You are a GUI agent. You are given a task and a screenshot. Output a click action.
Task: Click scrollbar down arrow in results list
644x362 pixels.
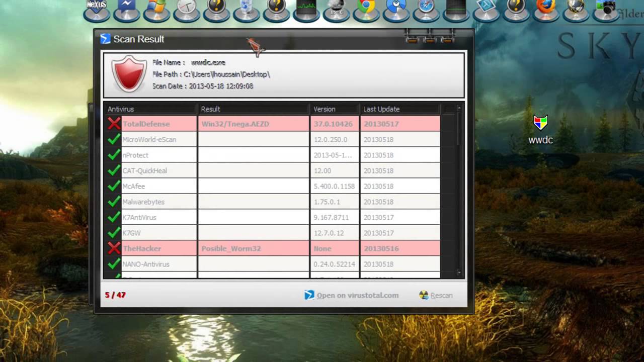coord(459,273)
